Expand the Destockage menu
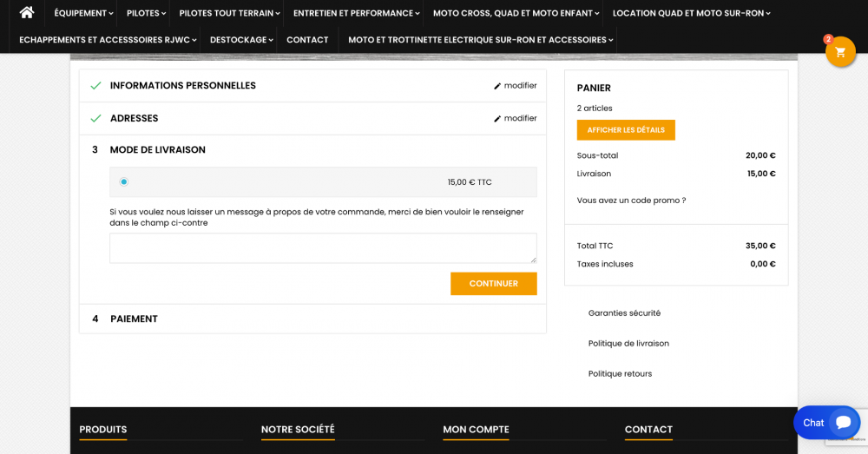Viewport: 868px width, 454px height. pyautogui.click(x=241, y=40)
